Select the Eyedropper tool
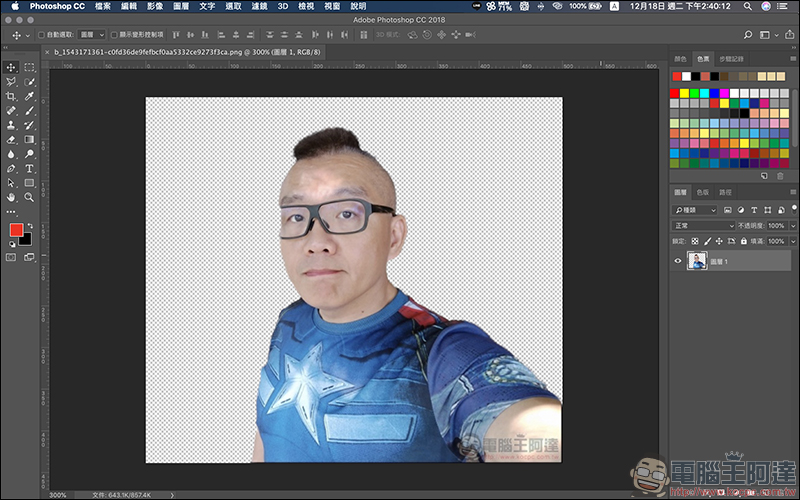This screenshot has width=800, height=500. tap(30, 96)
